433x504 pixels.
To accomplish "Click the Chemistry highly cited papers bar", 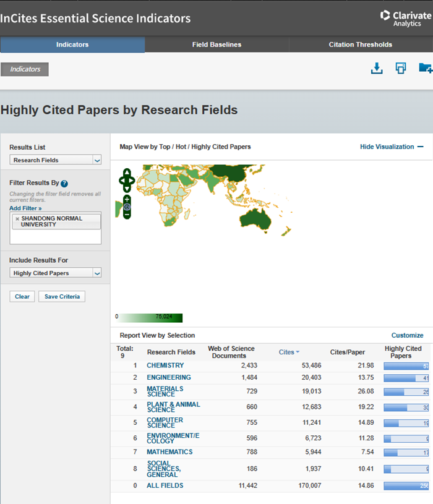I will [406, 366].
